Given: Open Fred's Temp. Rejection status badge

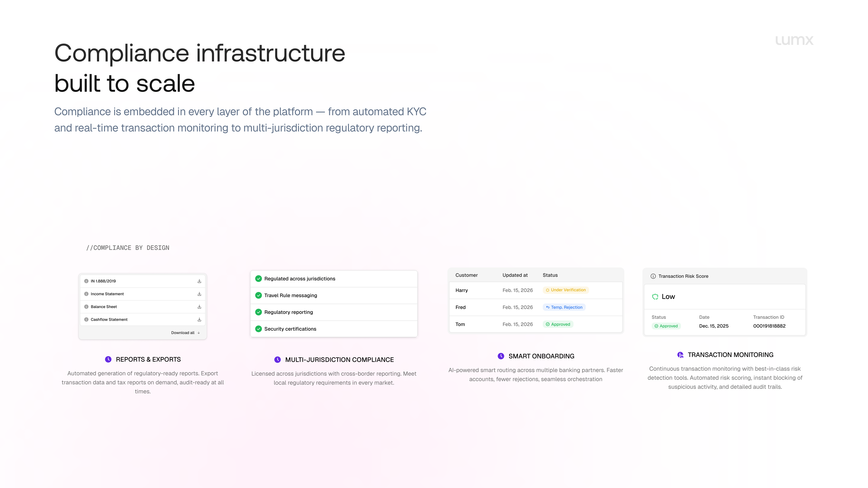Looking at the screenshot, I should click(x=564, y=307).
